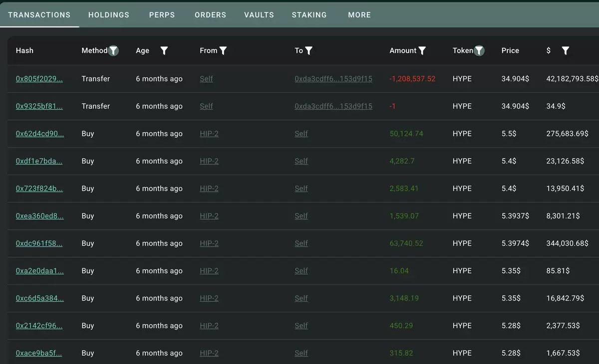Screen dimensions: 599x364
Task: Open the More menu
Action: (x=359, y=15)
